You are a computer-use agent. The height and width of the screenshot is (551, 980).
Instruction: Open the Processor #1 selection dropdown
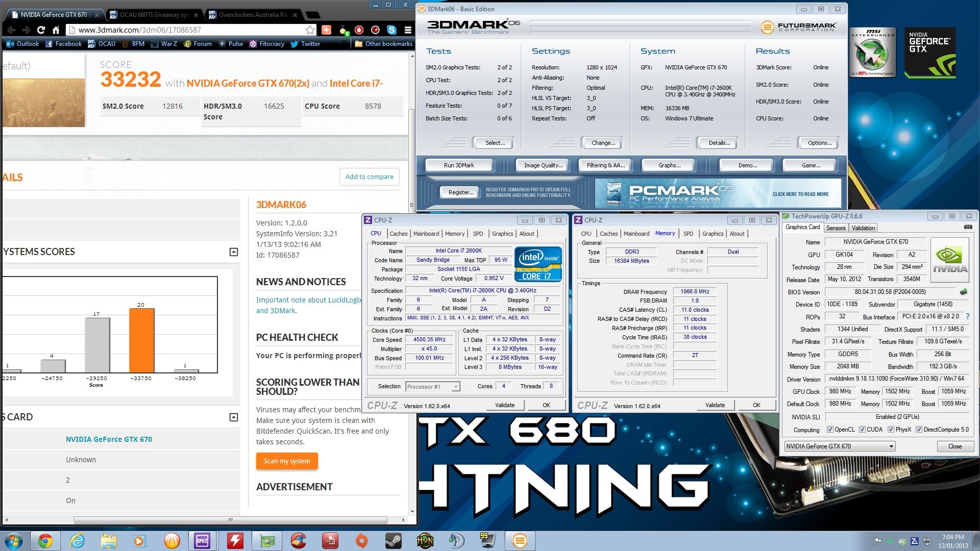coord(433,387)
